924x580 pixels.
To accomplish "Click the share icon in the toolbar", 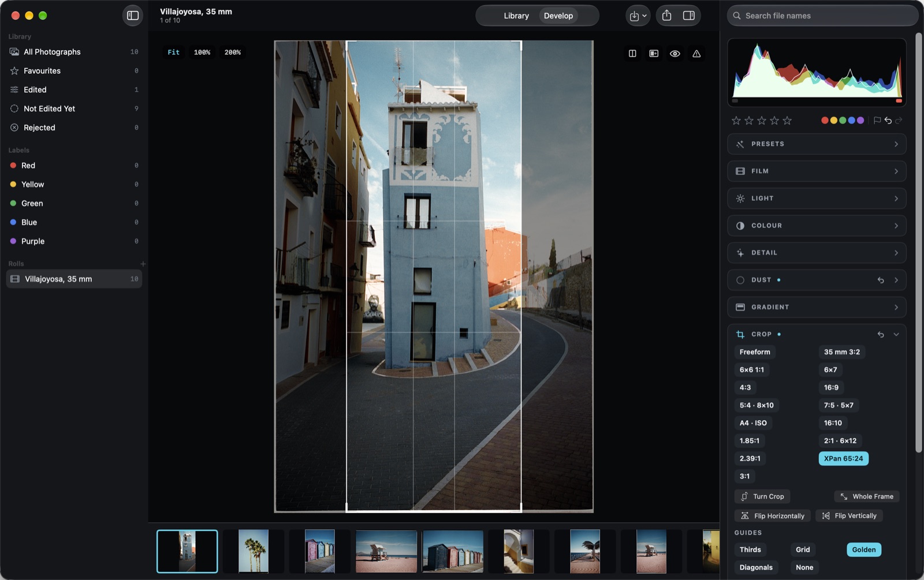I will tap(666, 16).
